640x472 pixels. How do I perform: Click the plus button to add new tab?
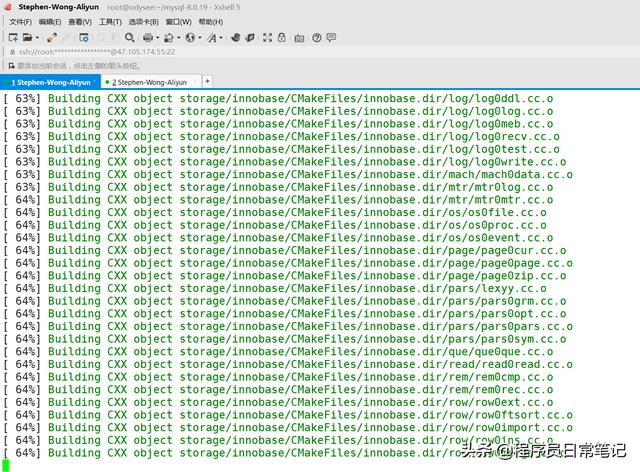pos(207,81)
